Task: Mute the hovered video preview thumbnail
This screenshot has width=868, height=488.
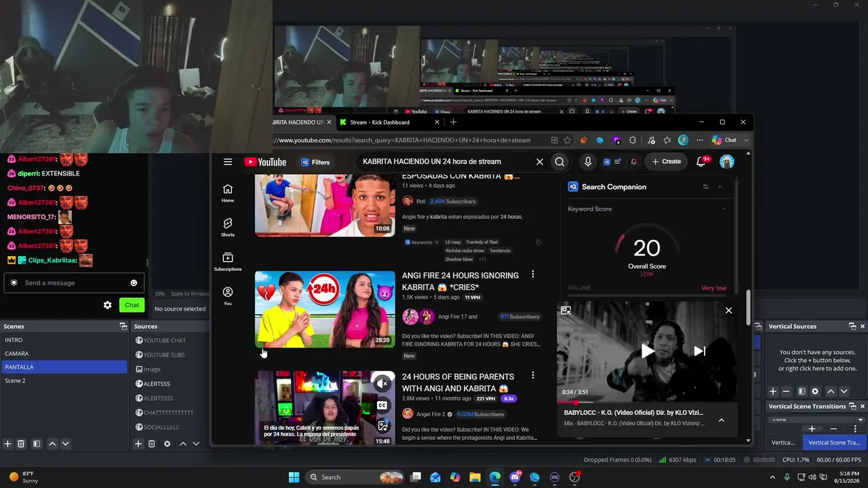Action: tap(382, 384)
